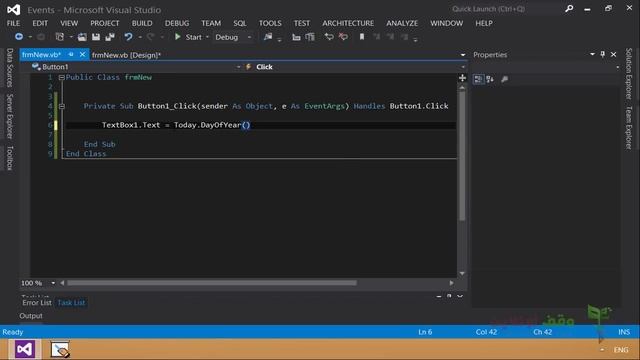The image size is (640, 360).
Task: Show the open documents list dropdown
Action: tap(463, 55)
